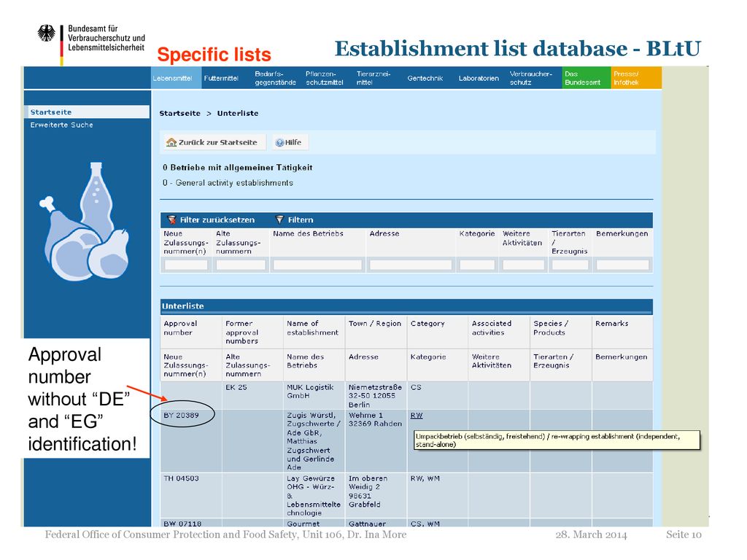
Task: Open the orange Presse/Infothek tab
Action: pyautogui.click(x=636, y=78)
